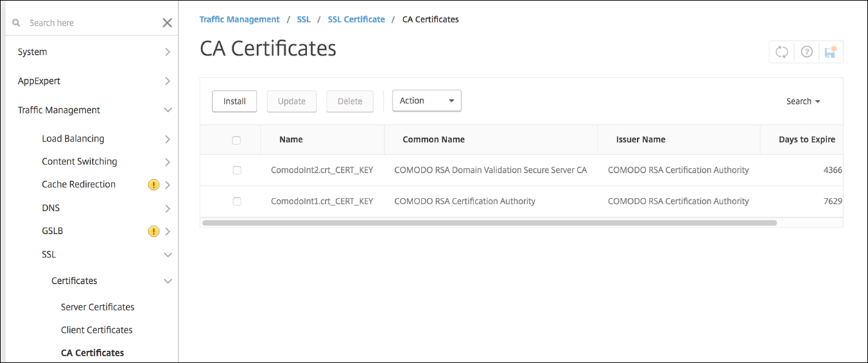Click the Install button
This screenshot has width=868, height=363.
coord(234,101)
